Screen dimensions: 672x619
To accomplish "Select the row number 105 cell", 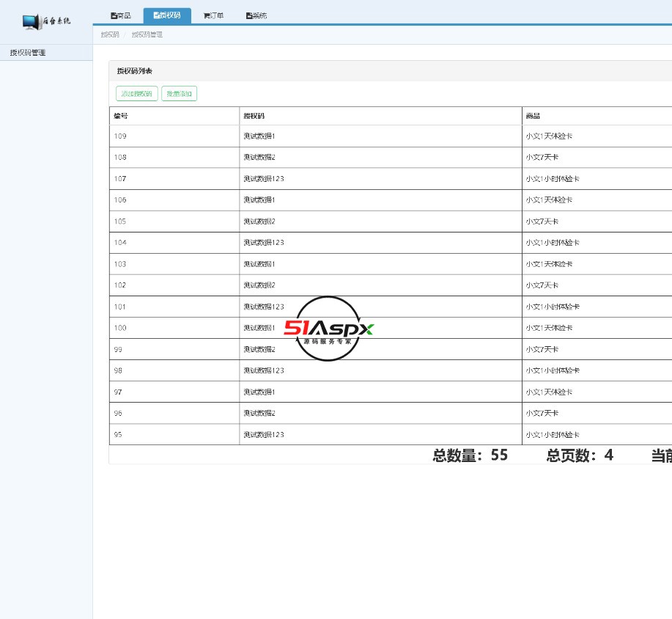I will [x=174, y=221].
